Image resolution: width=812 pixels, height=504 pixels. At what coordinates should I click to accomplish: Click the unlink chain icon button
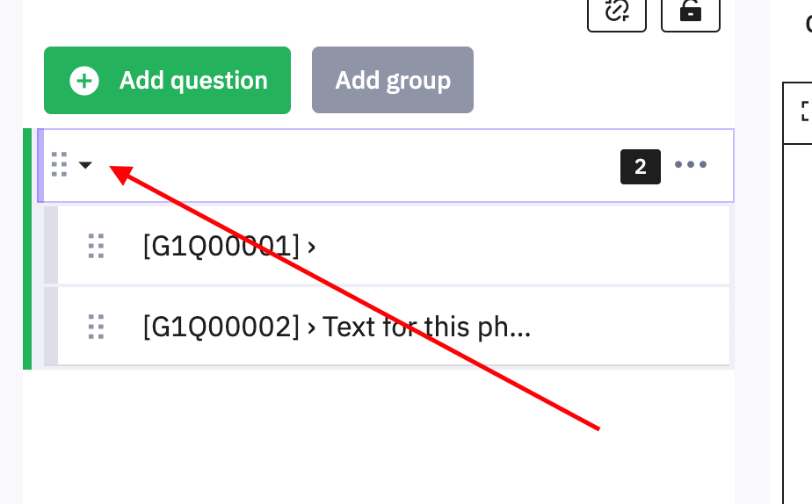(616, 11)
